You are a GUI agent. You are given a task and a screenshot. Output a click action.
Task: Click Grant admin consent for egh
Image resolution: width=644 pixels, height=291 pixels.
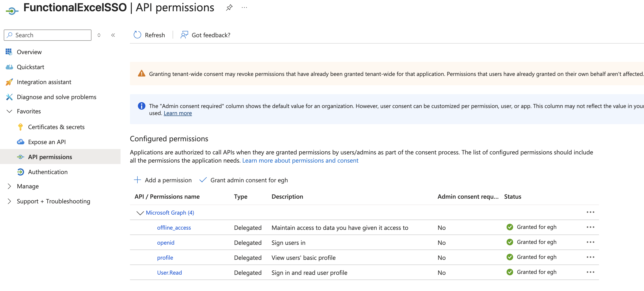pos(243,180)
